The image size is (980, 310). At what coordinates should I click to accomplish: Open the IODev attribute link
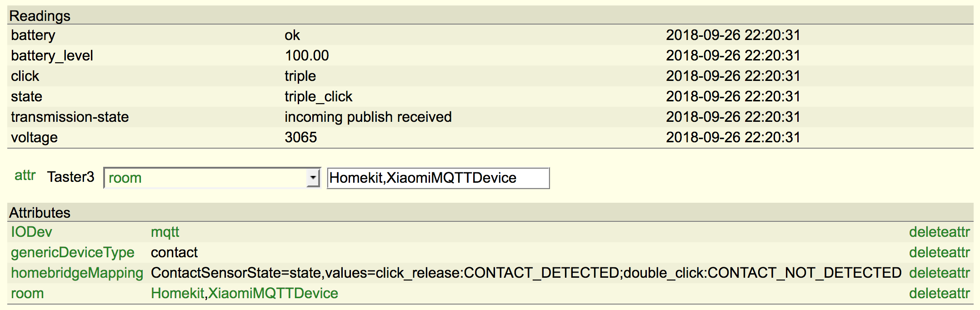tap(31, 232)
